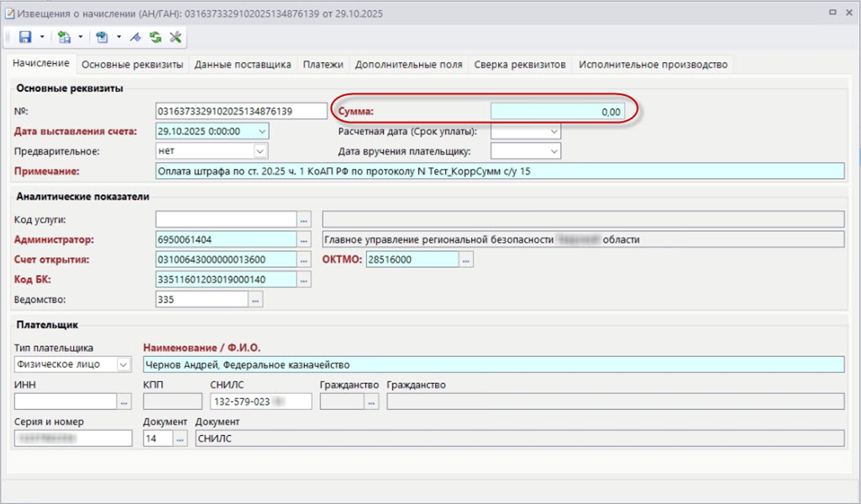Switch to the Сверка реквизитов tab
Viewport: 861px width, 504px height.
pyautogui.click(x=521, y=65)
